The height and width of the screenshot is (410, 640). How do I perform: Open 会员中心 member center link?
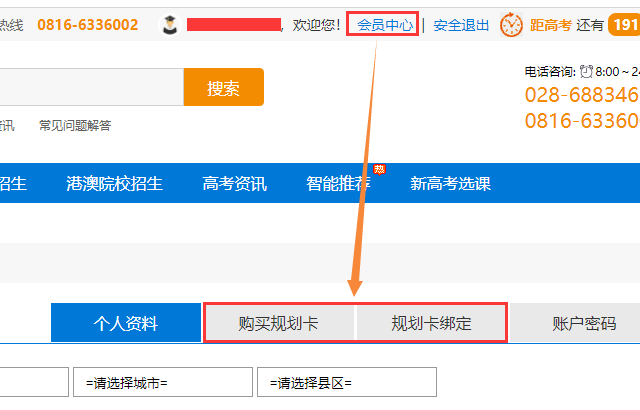pyautogui.click(x=385, y=25)
